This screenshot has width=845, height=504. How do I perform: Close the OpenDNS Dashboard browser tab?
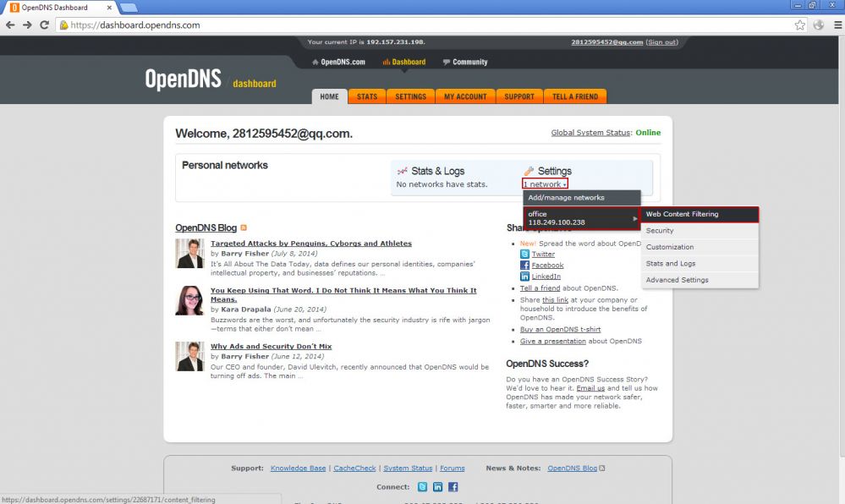coord(109,8)
